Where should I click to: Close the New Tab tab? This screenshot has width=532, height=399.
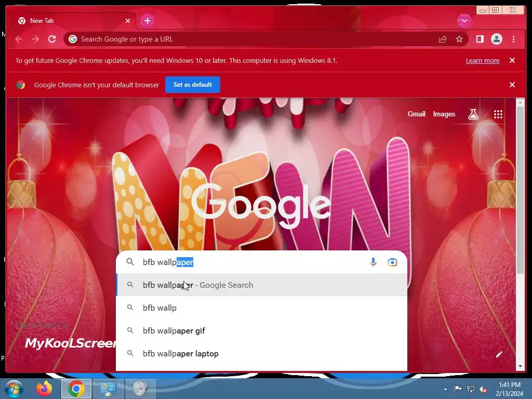pyautogui.click(x=128, y=21)
